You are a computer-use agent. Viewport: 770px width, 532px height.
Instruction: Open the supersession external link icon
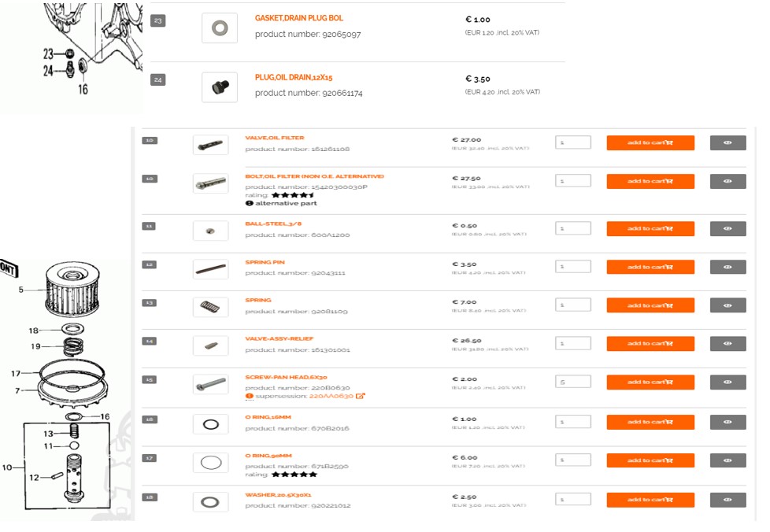361,396
